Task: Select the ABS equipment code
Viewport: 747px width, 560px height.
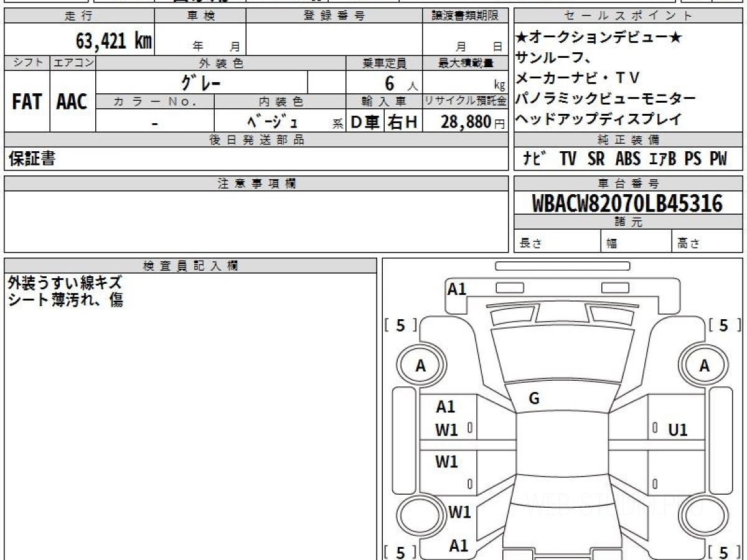Action: point(628,159)
